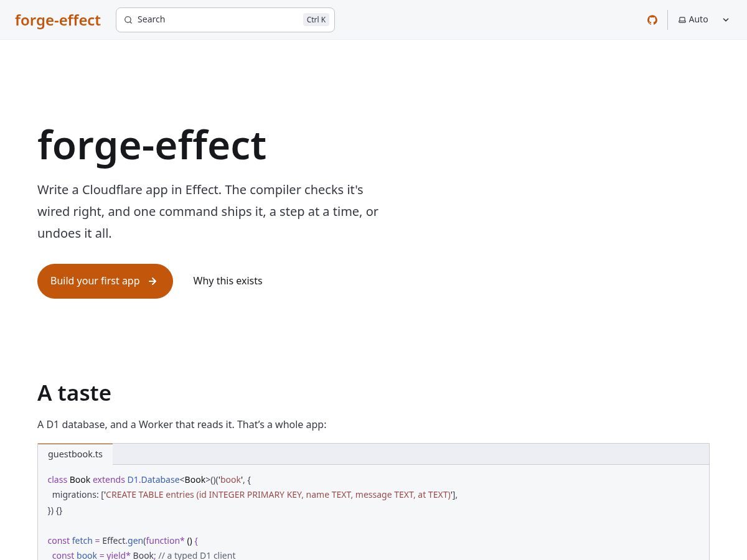Viewport: 747px width, 560px height.
Task: Click the search magnifier icon
Action: [128, 20]
